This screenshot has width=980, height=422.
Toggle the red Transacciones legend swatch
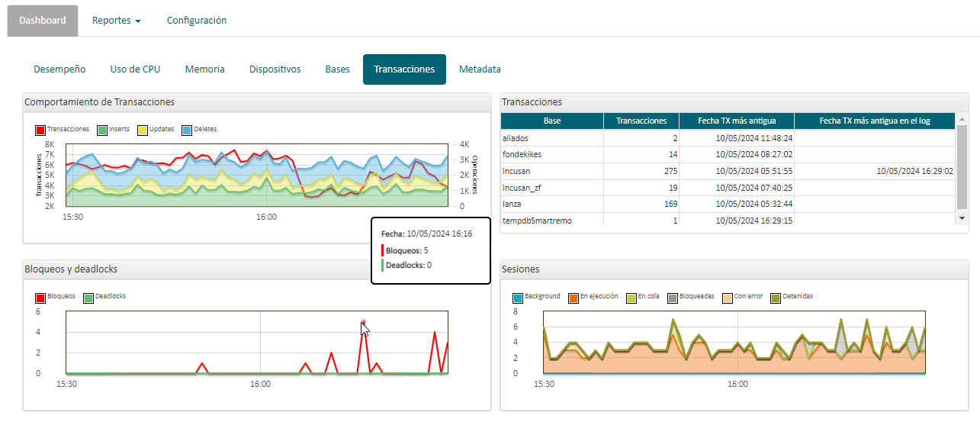41,130
